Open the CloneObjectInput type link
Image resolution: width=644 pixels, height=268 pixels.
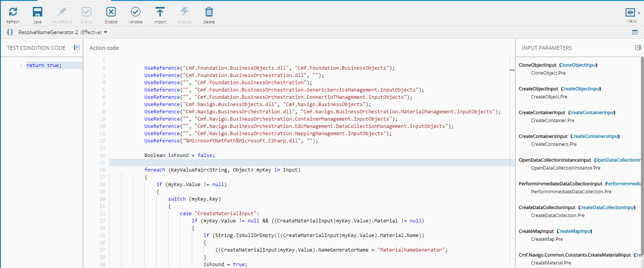click(578, 65)
